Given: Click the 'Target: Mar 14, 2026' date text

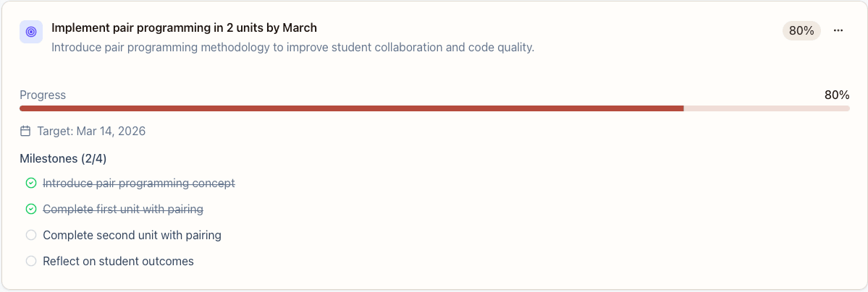Looking at the screenshot, I should click(91, 132).
